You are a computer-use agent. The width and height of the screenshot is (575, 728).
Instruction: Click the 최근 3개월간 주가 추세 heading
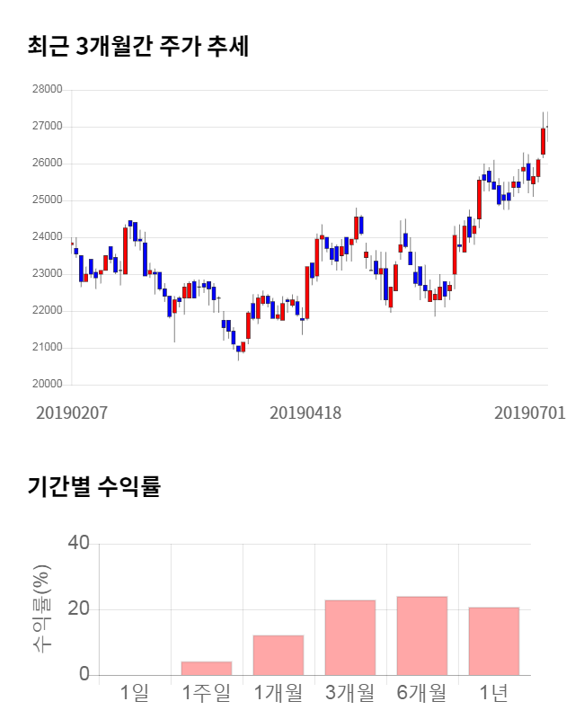(x=138, y=48)
